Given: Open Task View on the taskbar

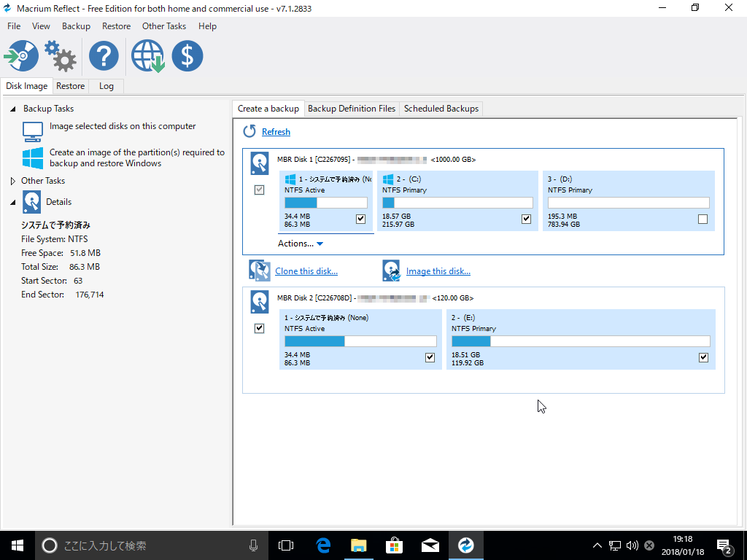Looking at the screenshot, I should (x=286, y=545).
